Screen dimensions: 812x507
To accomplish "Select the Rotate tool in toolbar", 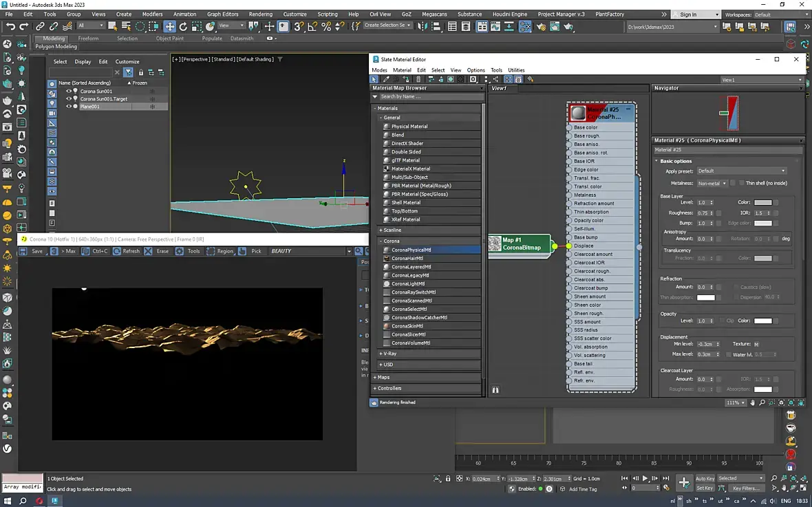I will coord(183,26).
